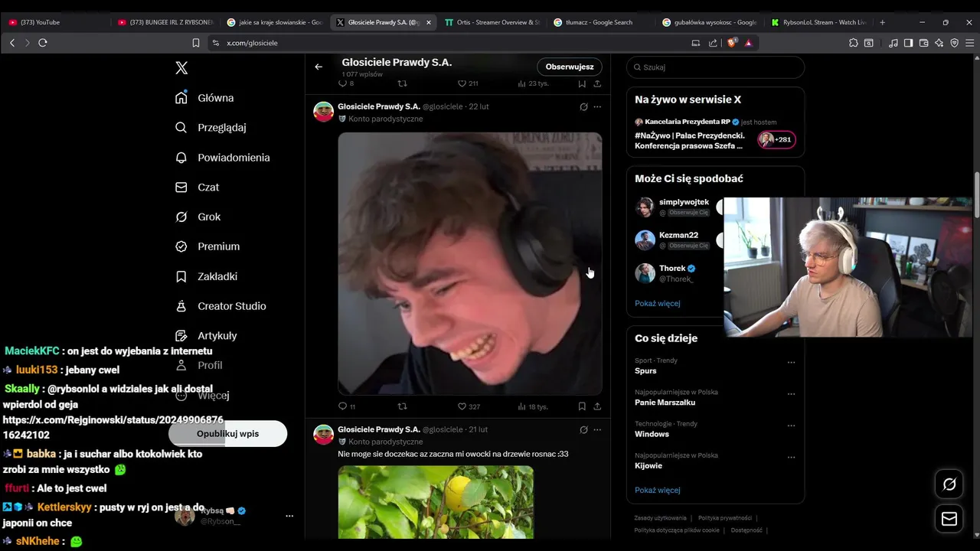Open Leo AI sparkle icon in toolbar
Screen dimensions: 980x551
click(x=939, y=43)
